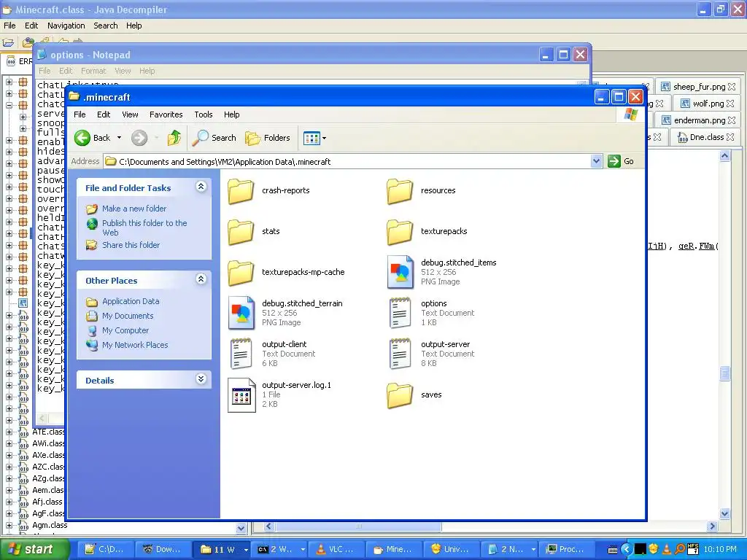Click the Open File icon in Java Decompiler

[x=9, y=43]
